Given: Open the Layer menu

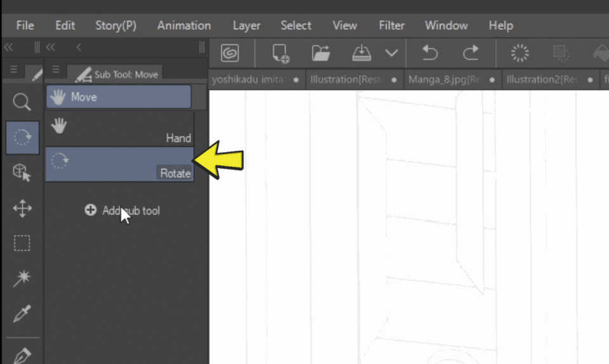Looking at the screenshot, I should click(x=247, y=25).
